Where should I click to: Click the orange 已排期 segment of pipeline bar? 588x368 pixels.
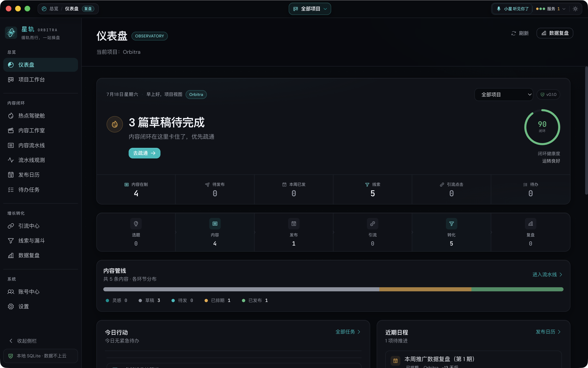(x=425, y=289)
